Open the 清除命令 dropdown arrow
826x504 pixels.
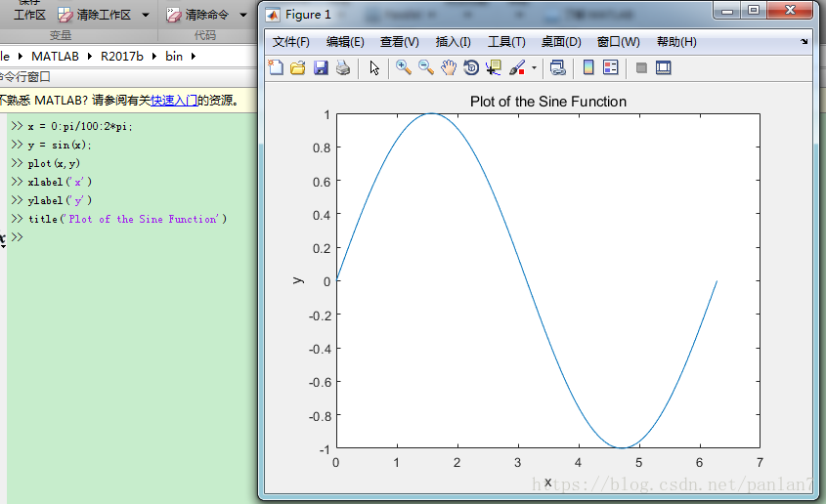click(242, 15)
